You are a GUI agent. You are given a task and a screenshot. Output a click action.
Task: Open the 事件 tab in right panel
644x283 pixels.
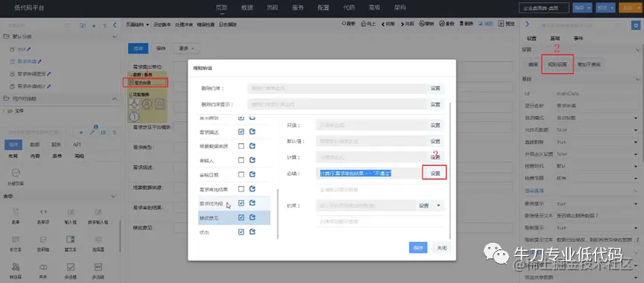pos(578,38)
